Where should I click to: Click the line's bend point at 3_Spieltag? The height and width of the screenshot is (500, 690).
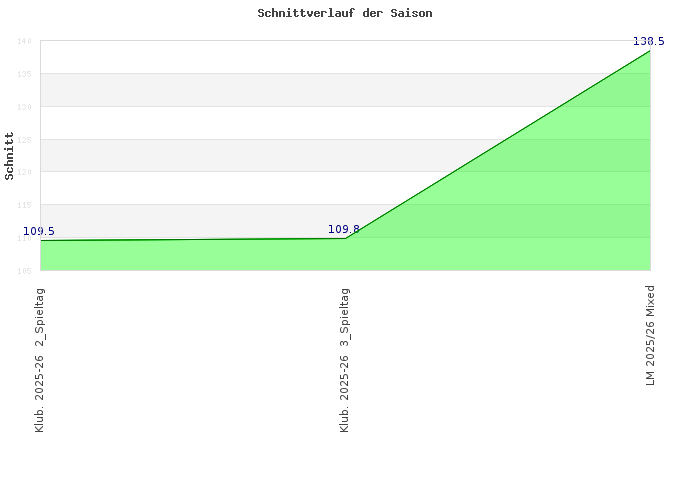pyautogui.click(x=345, y=238)
